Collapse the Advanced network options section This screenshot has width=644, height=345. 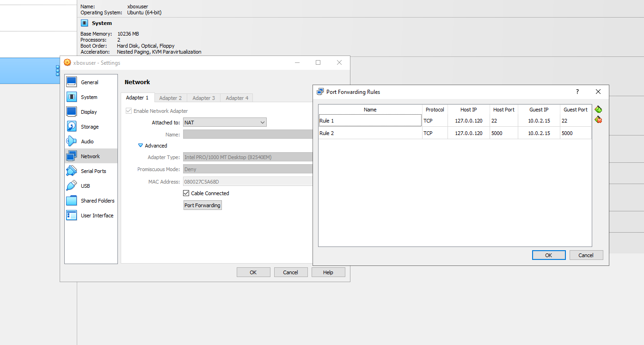141,146
